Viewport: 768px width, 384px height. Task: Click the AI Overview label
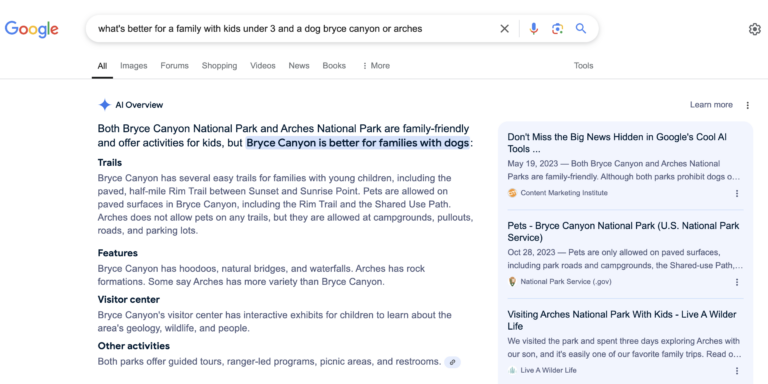(139, 105)
